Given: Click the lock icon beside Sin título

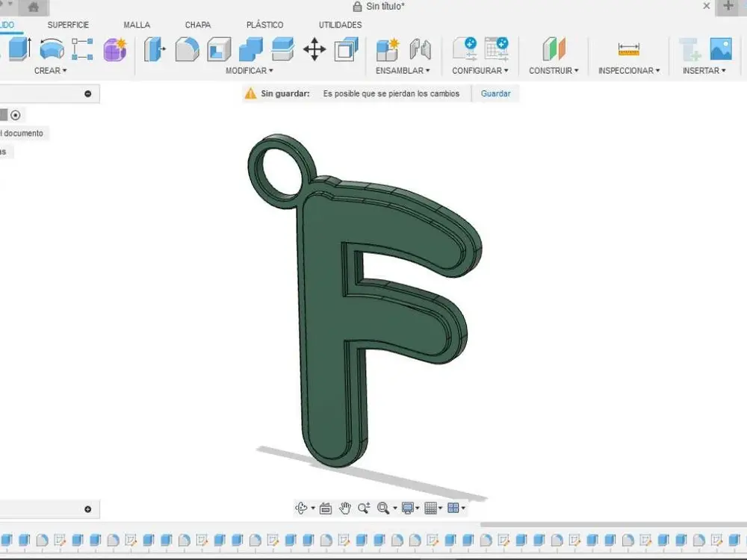Looking at the screenshot, I should click(357, 7).
